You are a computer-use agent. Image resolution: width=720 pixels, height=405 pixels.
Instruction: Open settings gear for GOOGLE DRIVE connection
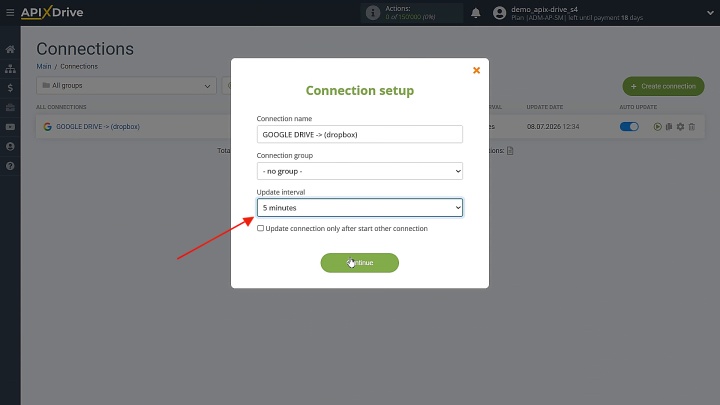click(681, 127)
